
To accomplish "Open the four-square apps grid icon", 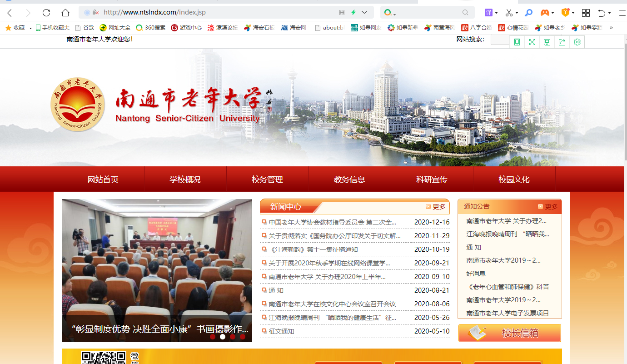I will click(586, 12).
